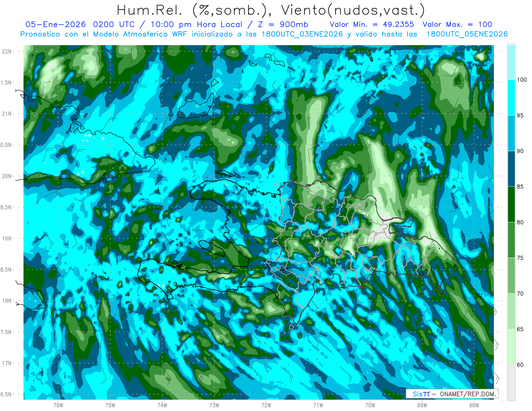The image size is (532, 411).
Task: Click the longitude label "68W"
Action: [x=474, y=405]
